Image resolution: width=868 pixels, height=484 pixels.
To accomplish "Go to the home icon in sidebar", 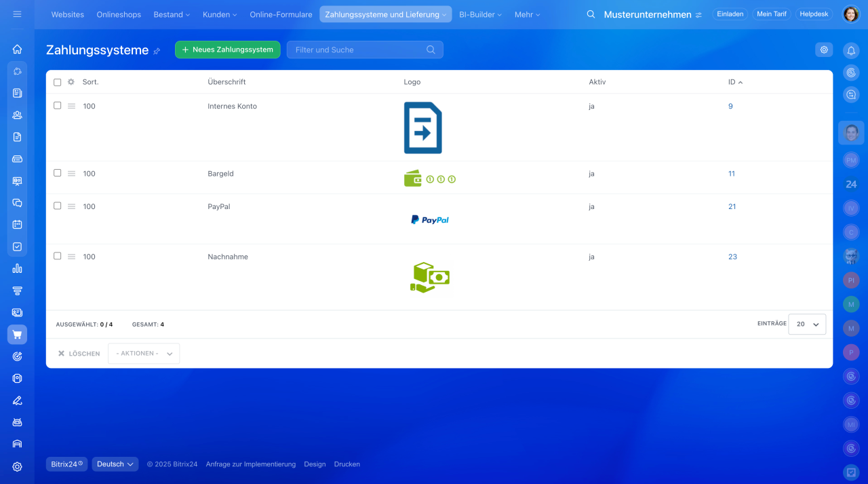I will point(17,49).
